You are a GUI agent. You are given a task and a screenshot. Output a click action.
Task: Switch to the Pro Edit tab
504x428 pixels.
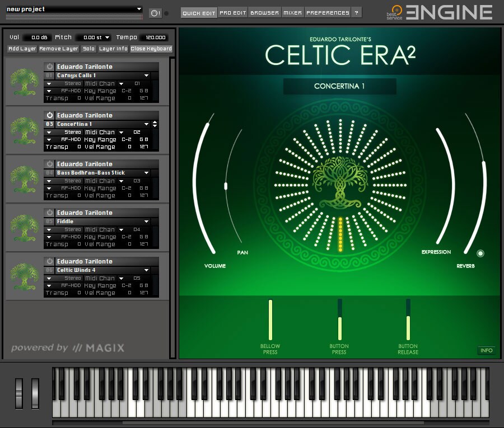233,13
